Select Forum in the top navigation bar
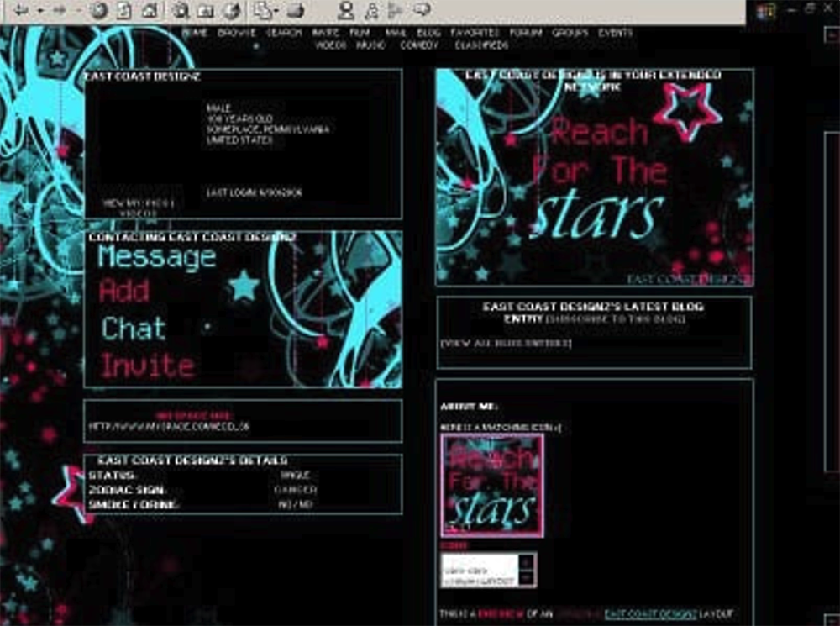Image resolution: width=840 pixels, height=626 pixels. point(526,33)
